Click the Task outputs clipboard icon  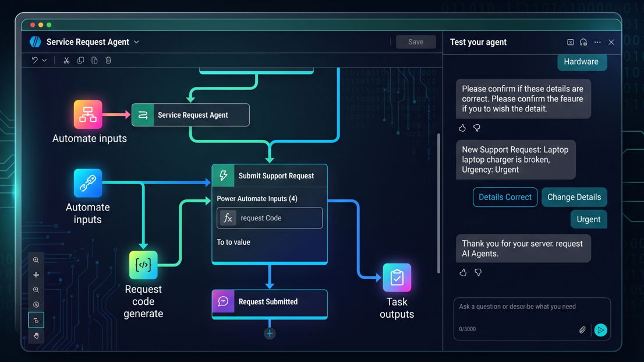(x=397, y=277)
